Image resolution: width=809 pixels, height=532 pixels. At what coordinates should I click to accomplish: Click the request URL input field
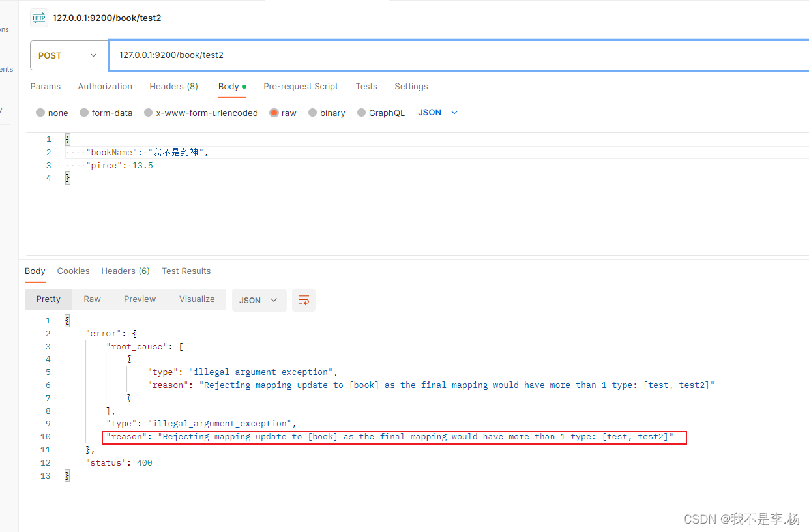click(458, 55)
